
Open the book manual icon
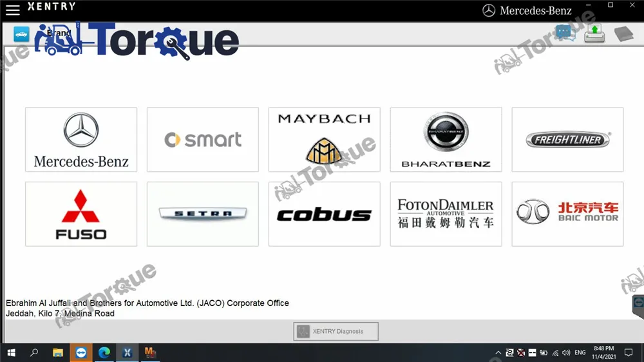(x=624, y=33)
